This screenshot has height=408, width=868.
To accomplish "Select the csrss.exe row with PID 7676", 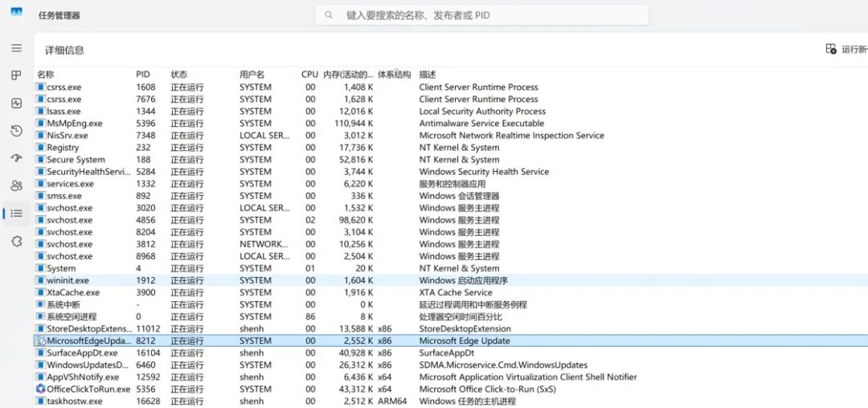I will pos(451,99).
